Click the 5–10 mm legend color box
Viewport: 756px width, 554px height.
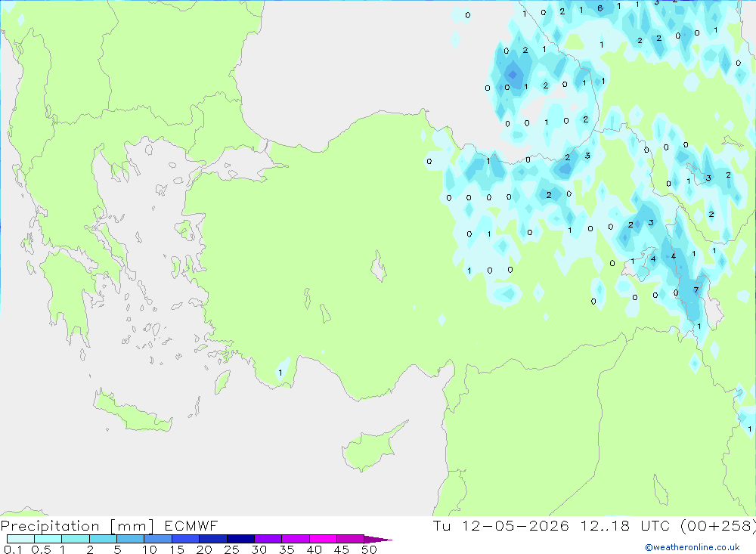click(x=131, y=539)
